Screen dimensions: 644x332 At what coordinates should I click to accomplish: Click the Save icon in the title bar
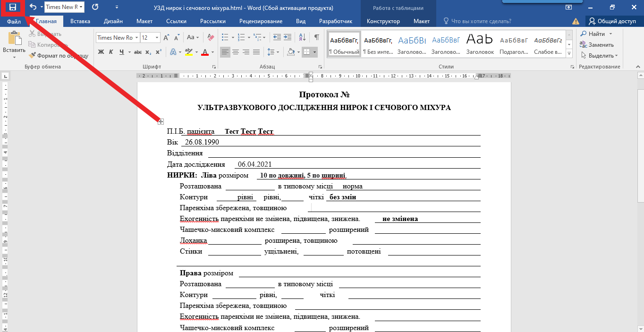coord(13,7)
